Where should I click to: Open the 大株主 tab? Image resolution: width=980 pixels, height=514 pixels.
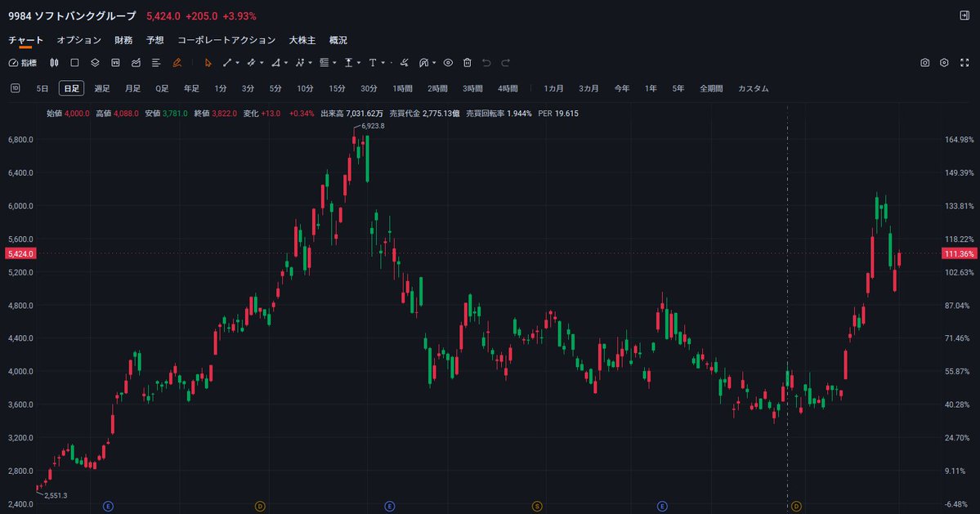[x=302, y=40]
